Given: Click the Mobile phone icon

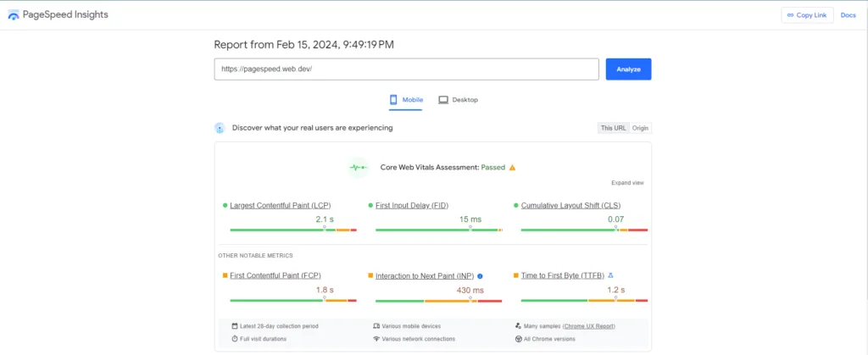Looking at the screenshot, I should point(393,100).
